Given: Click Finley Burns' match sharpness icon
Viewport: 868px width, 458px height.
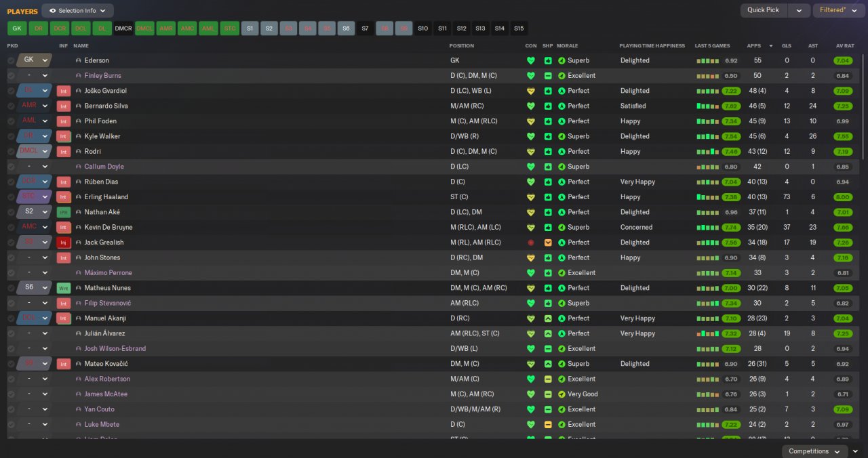Looking at the screenshot, I should tap(548, 76).
